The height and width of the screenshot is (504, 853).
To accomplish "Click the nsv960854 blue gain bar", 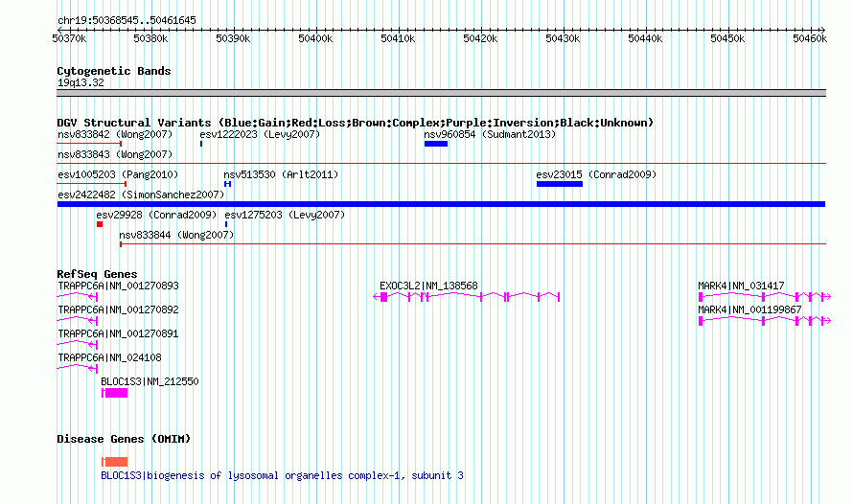I will [x=436, y=144].
